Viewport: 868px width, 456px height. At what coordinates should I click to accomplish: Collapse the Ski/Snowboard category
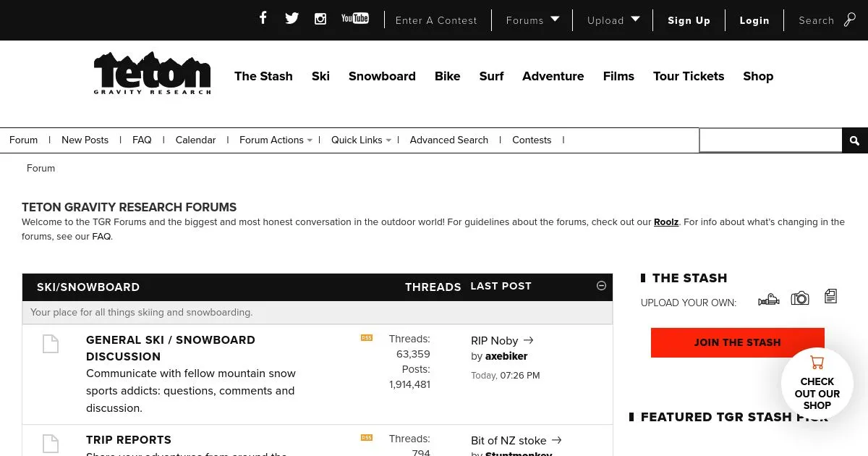pos(601,286)
